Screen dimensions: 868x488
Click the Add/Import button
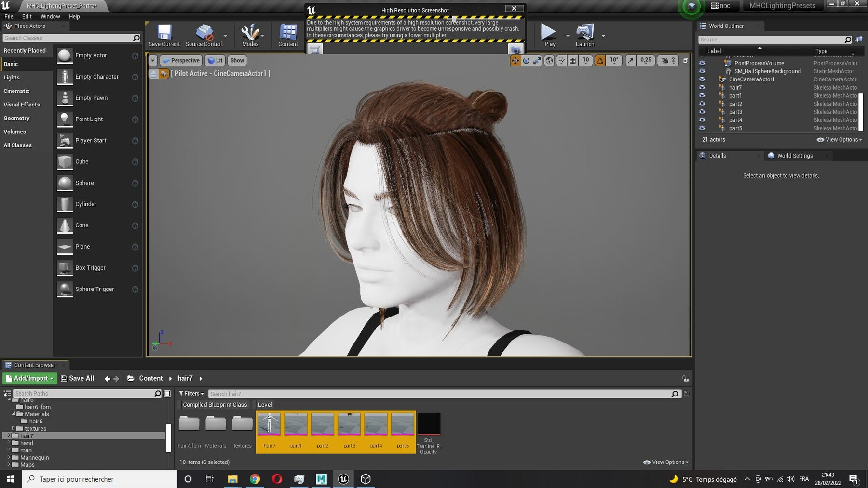pos(30,378)
